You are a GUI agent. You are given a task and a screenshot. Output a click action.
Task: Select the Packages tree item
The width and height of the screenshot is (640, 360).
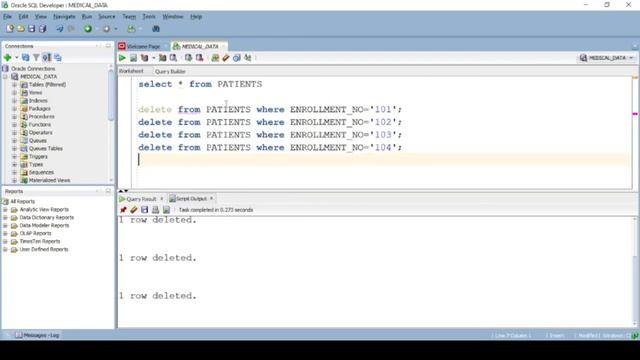pyautogui.click(x=40, y=109)
